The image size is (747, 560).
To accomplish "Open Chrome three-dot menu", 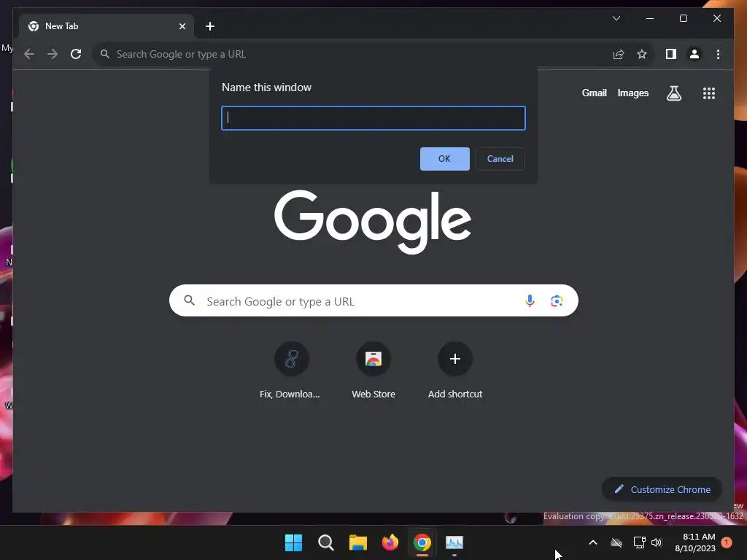I will point(718,54).
